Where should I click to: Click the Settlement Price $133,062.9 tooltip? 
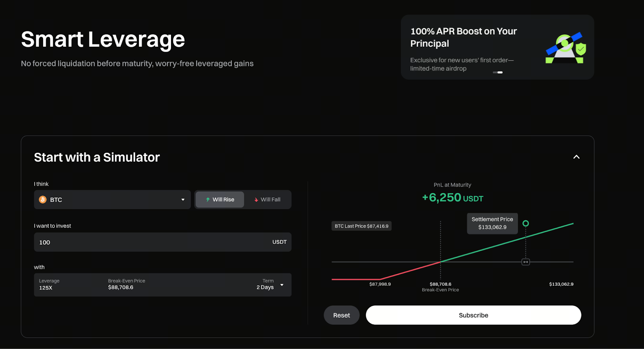click(x=492, y=223)
